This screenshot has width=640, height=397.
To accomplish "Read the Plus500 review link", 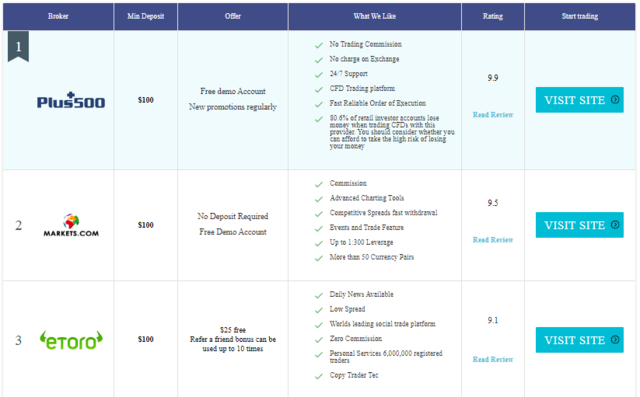I will coord(493,115).
